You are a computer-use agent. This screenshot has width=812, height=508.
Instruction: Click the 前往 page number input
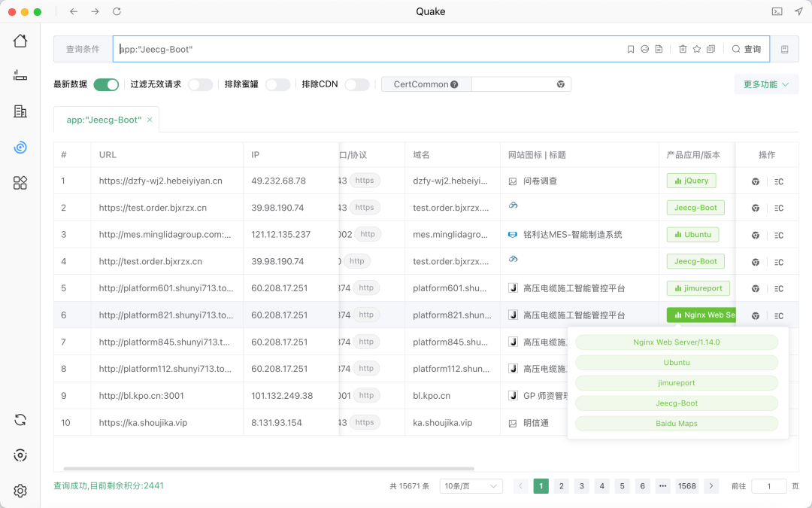pos(768,485)
